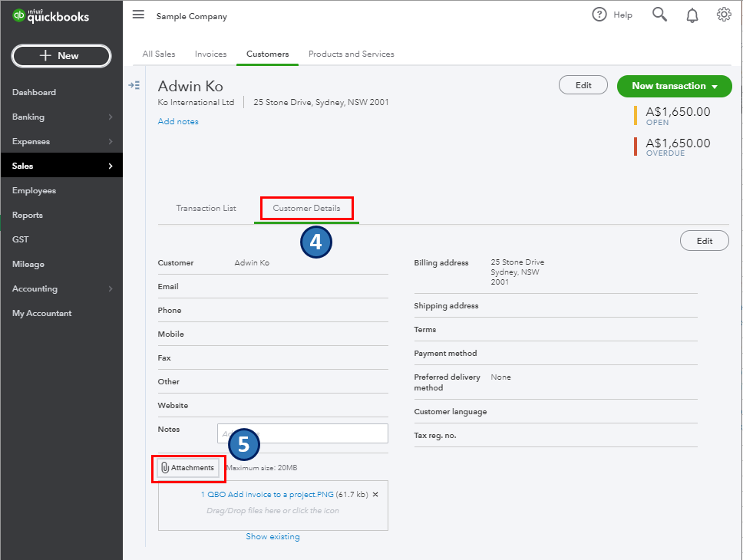Image resolution: width=743 pixels, height=560 pixels.
Task: Collapse the customer list panel icon
Action: click(x=134, y=85)
